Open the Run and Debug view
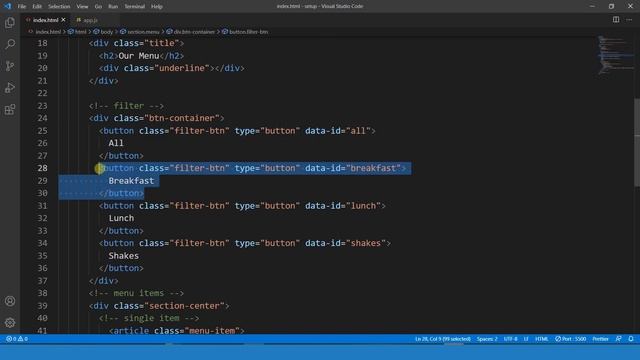 [x=10, y=88]
